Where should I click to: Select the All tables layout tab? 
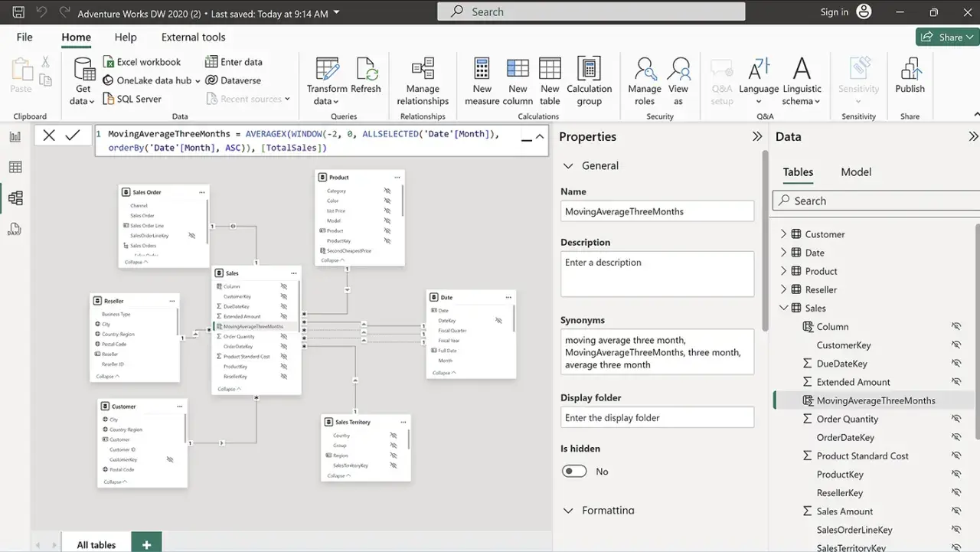96,544
